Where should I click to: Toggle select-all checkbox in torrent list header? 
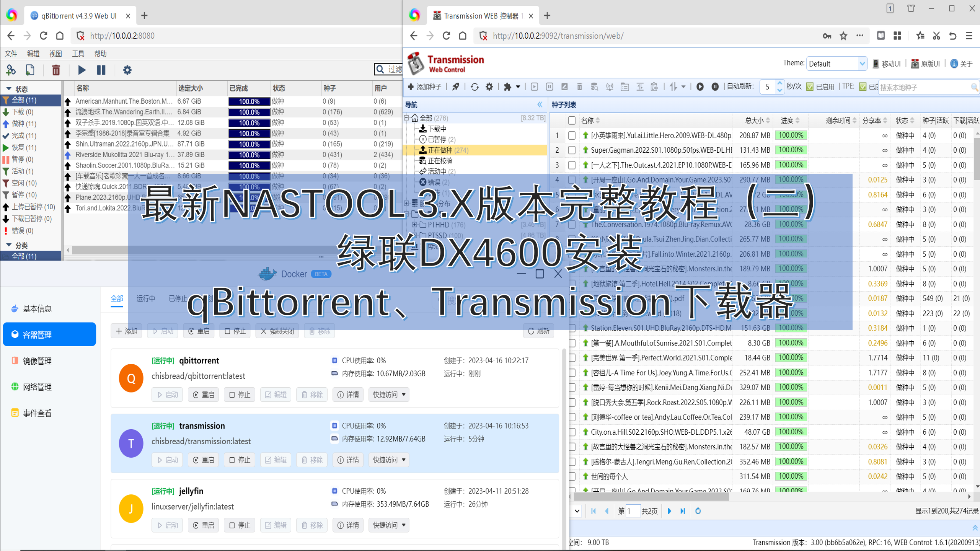[x=571, y=121]
